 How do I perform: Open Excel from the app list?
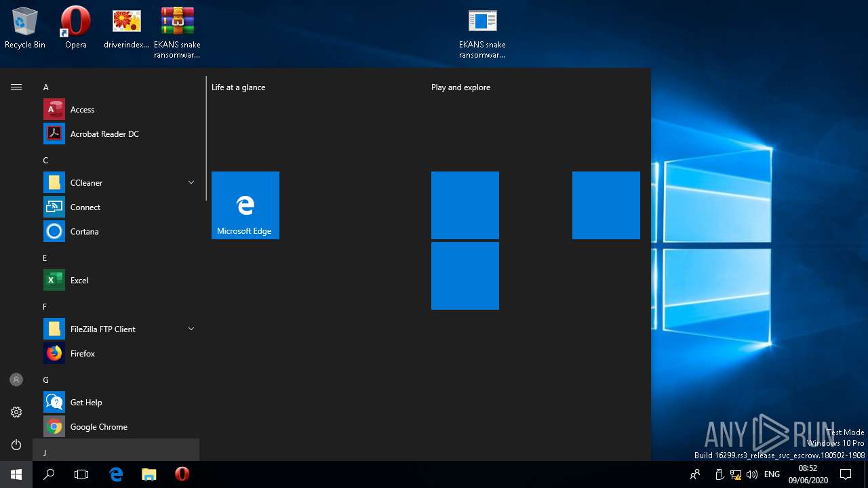(121, 280)
